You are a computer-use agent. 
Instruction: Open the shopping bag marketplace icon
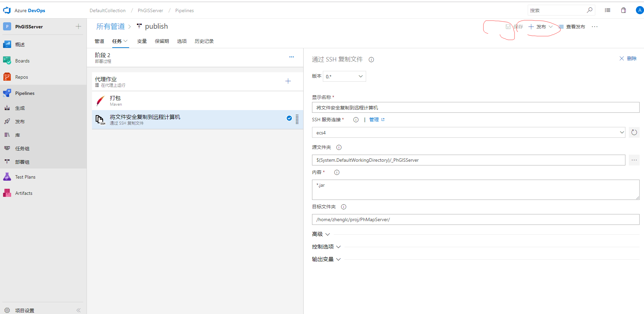pyautogui.click(x=623, y=10)
